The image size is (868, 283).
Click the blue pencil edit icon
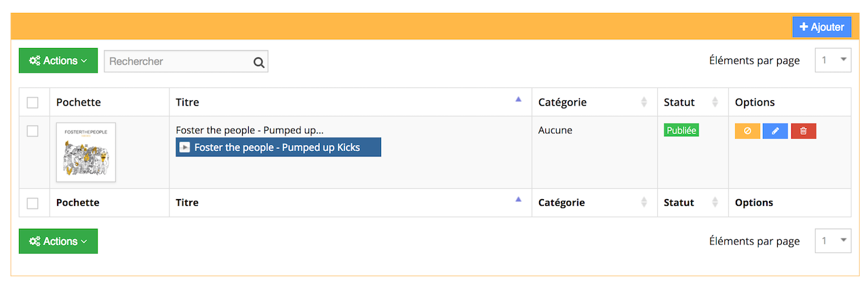point(775,131)
